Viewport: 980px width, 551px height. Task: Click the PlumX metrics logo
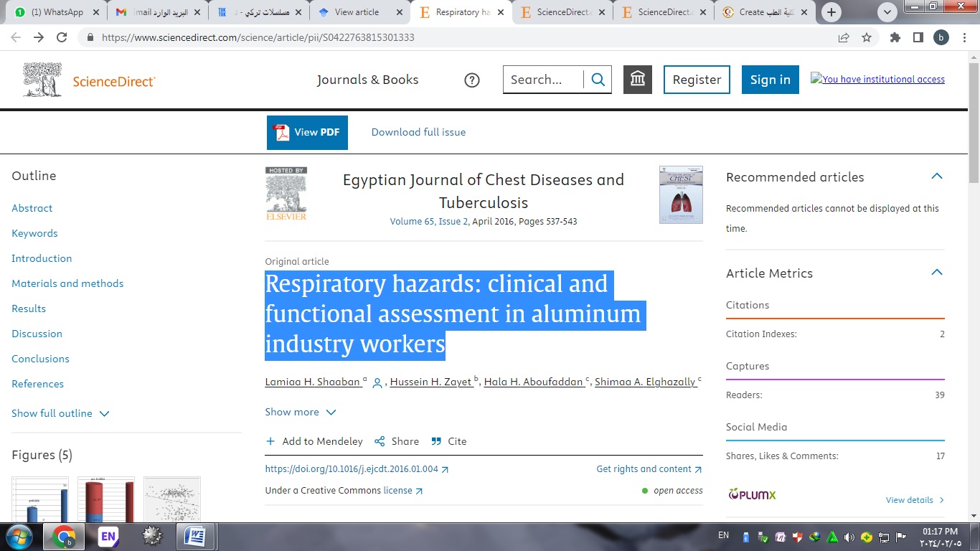pyautogui.click(x=750, y=494)
